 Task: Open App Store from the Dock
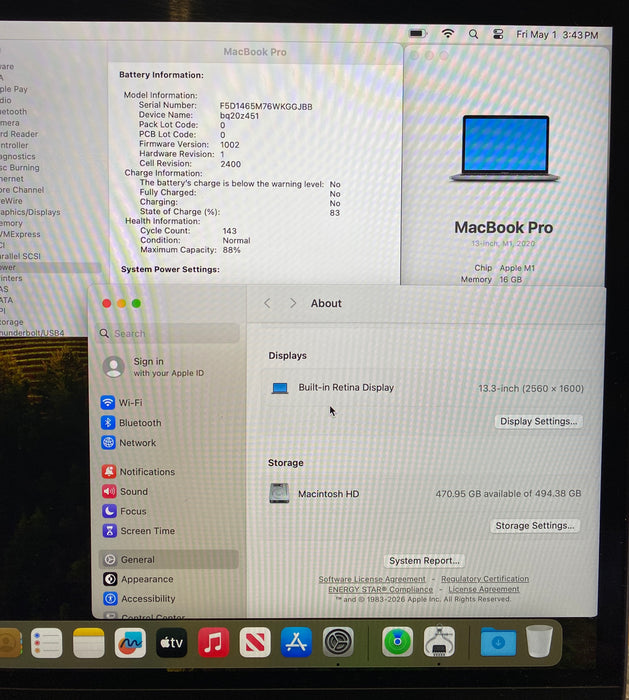296,642
